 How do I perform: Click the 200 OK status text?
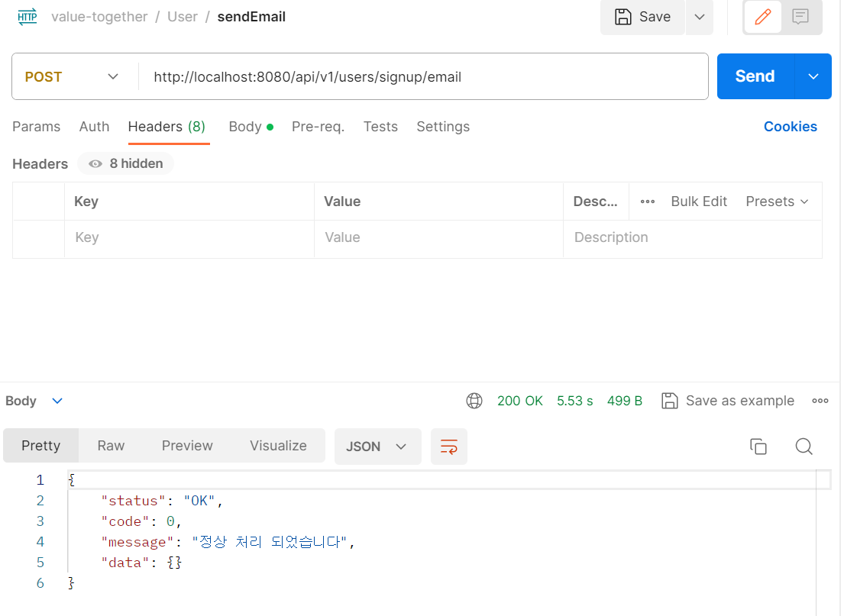tap(520, 401)
